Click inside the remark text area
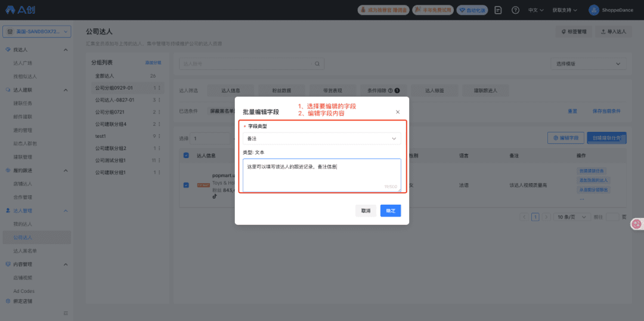Viewport: 644px width, 321px height. [x=321, y=175]
